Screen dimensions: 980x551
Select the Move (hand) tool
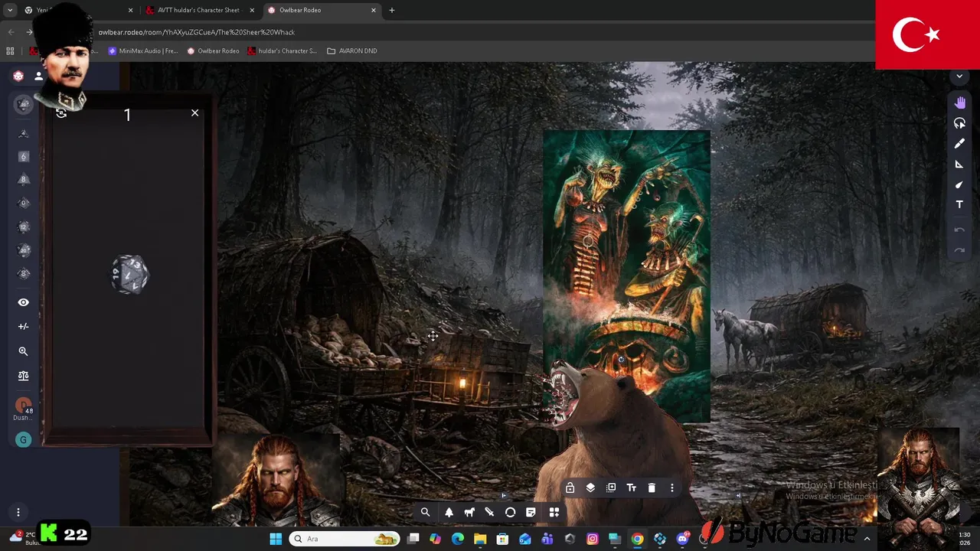960,103
